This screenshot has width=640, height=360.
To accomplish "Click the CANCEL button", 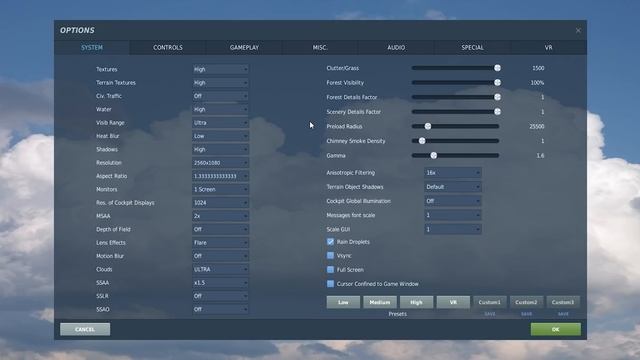I will point(85,329).
